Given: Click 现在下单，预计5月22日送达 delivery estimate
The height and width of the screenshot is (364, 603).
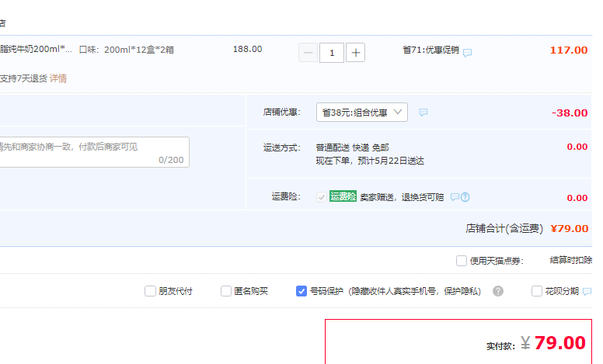Looking at the screenshot, I should tap(370, 161).
